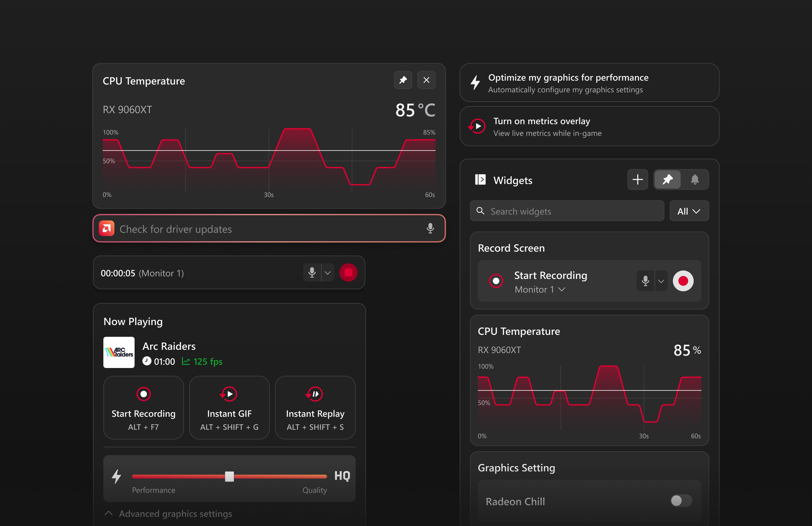Click Start Recording tile in Now Playing

[x=143, y=408]
